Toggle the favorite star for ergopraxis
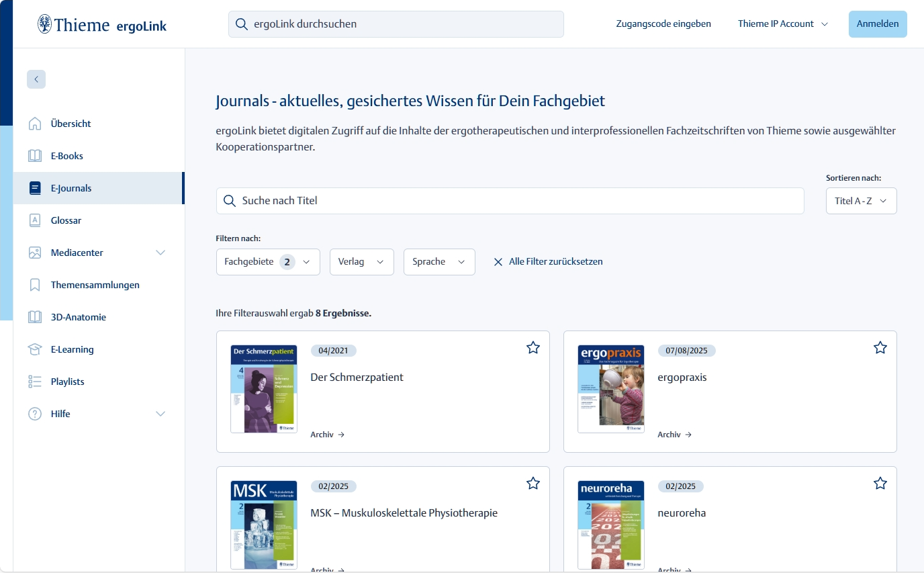The image size is (924, 573). (880, 347)
